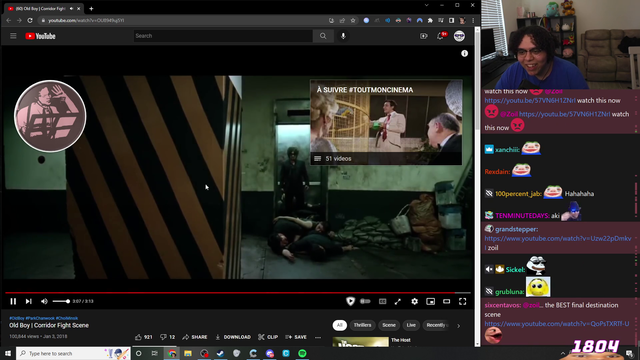Save the video to a playlist

[296, 337]
